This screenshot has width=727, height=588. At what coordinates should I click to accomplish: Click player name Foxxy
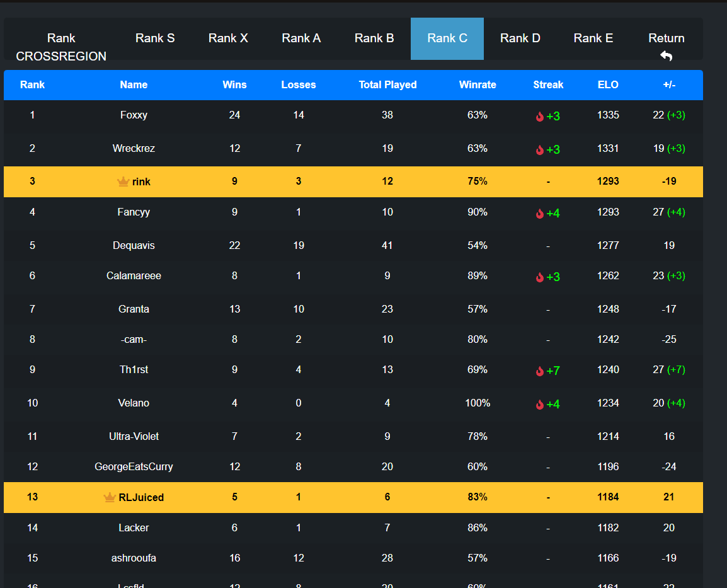[134, 115]
